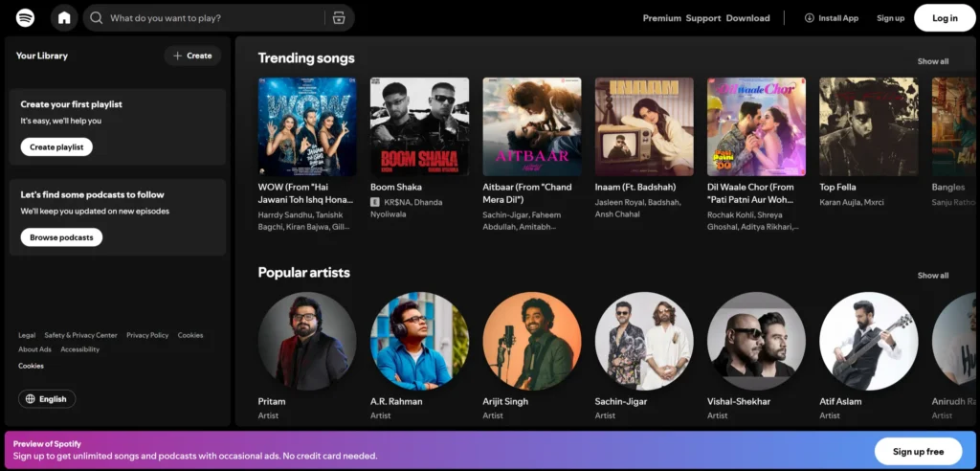980x471 pixels.
Task: Open the Popular artists heading
Action: pyautogui.click(x=303, y=273)
